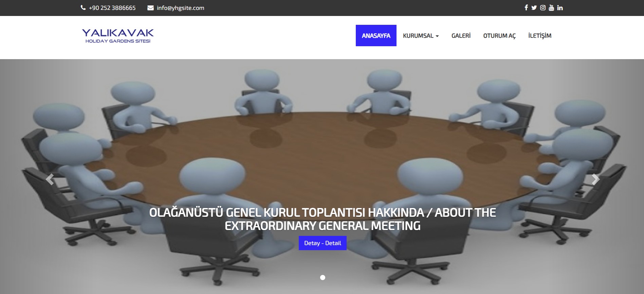Viewport: 644px width, 294px height.
Task: Open the Instagram social icon
Action: pyautogui.click(x=543, y=7)
